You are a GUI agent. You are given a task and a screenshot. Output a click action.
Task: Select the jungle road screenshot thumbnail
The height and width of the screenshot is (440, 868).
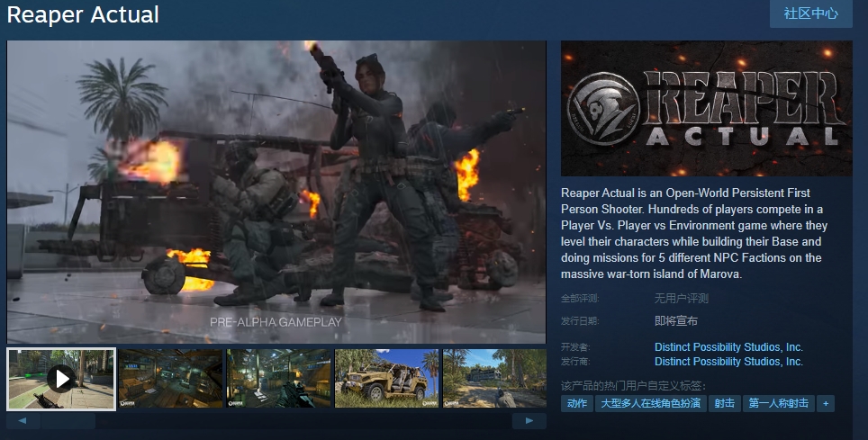coord(494,378)
